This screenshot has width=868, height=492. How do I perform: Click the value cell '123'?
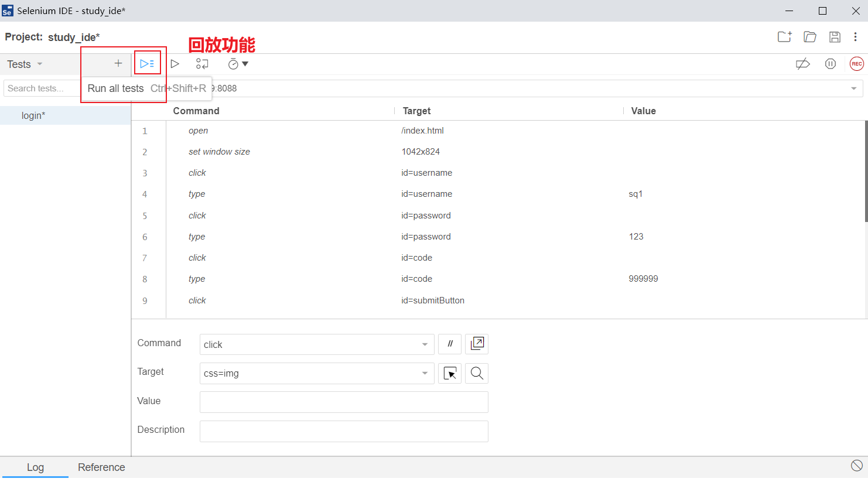coord(636,237)
